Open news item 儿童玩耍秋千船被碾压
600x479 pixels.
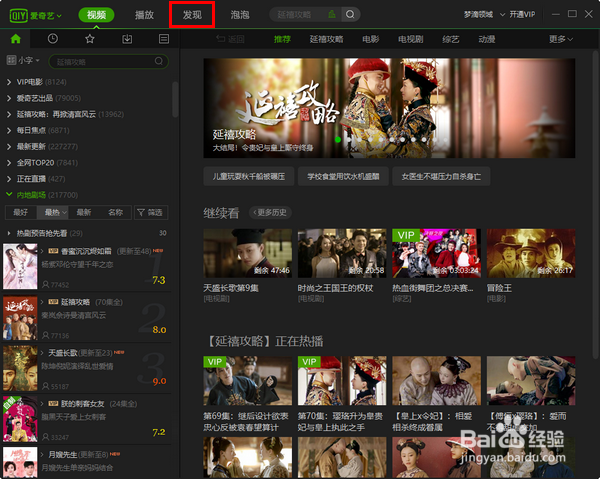tap(249, 176)
